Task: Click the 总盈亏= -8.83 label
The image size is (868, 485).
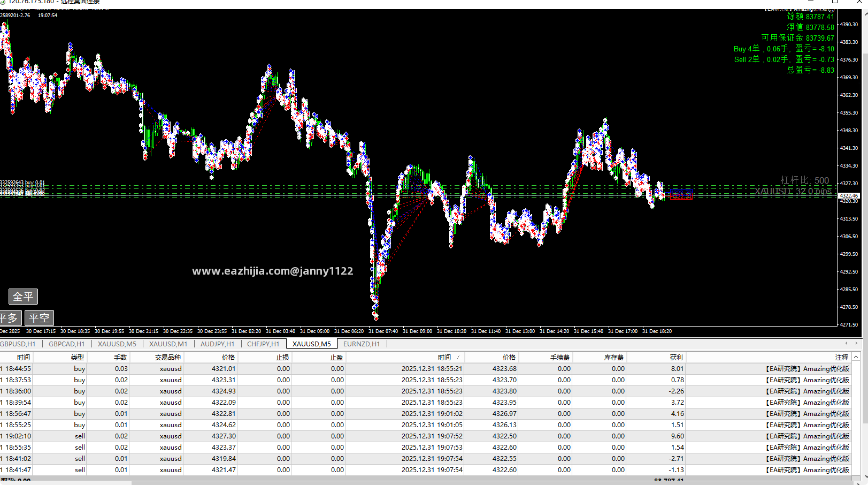Action: point(810,70)
